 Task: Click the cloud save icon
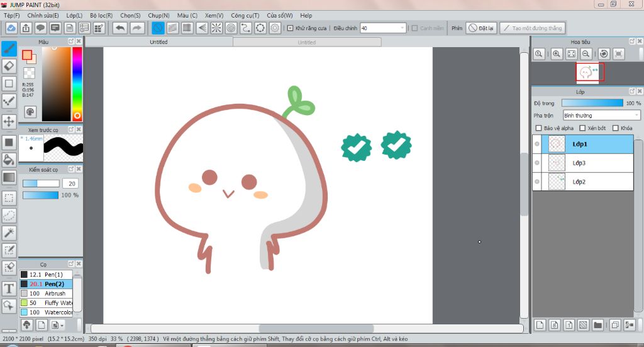click(11, 28)
